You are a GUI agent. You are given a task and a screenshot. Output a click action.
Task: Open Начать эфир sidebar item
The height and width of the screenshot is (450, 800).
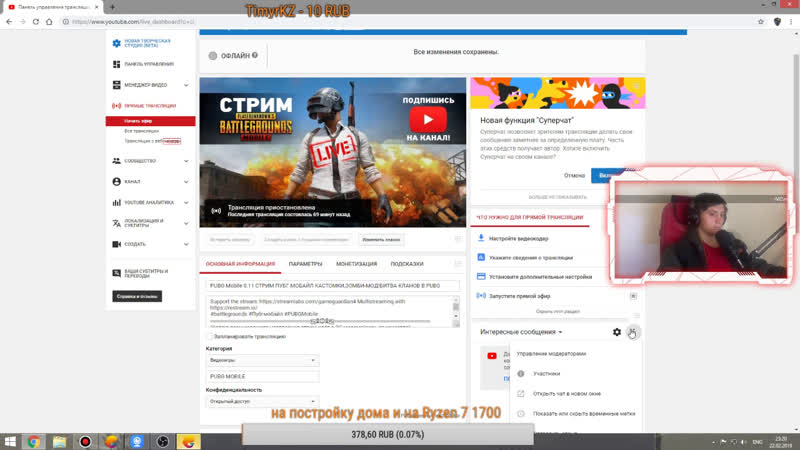pyautogui.click(x=151, y=121)
